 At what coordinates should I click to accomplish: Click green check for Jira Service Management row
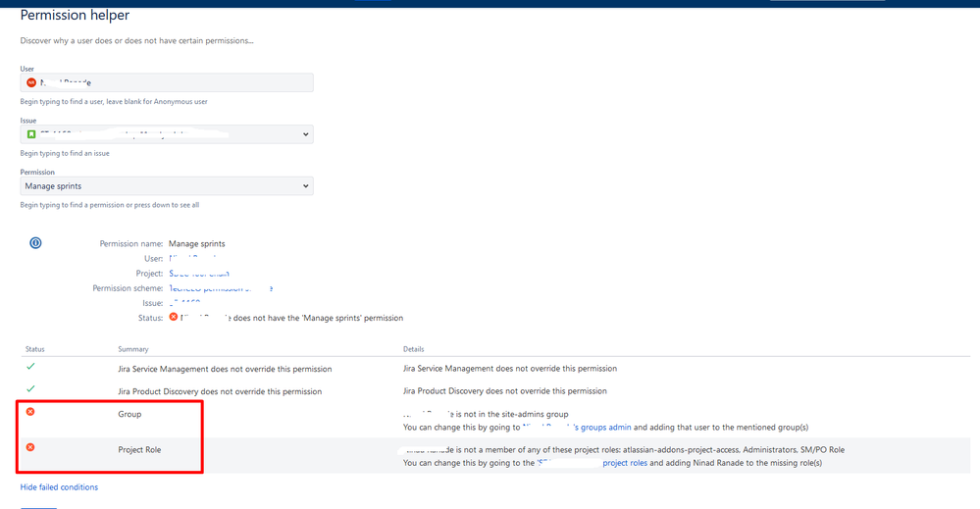(x=30, y=367)
